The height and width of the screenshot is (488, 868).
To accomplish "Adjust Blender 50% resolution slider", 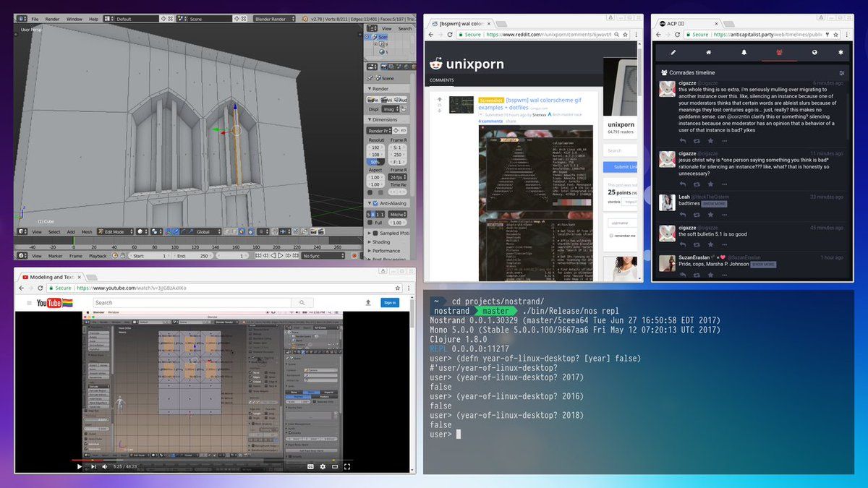I will click(375, 163).
